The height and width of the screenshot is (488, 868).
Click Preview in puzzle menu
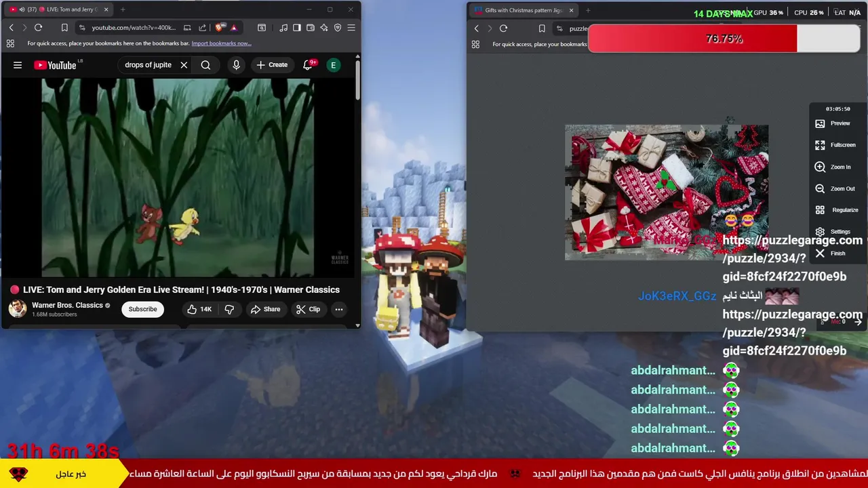[x=833, y=123]
